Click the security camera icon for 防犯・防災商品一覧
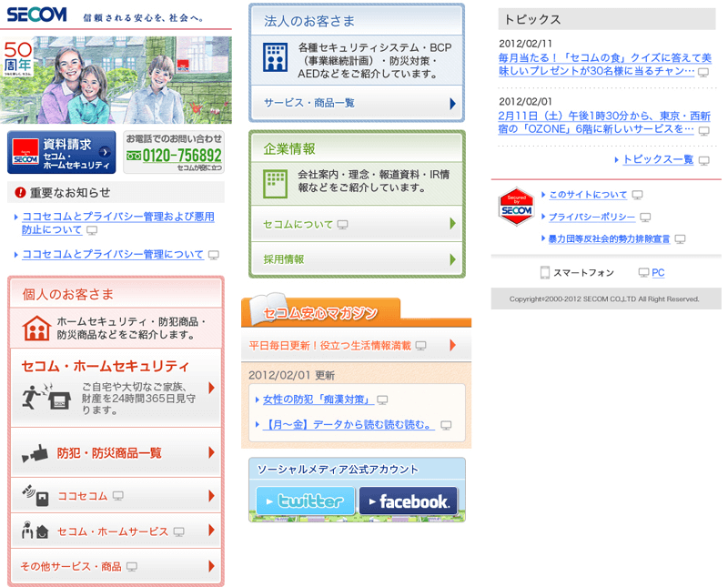728x587 pixels. coord(35,452)
